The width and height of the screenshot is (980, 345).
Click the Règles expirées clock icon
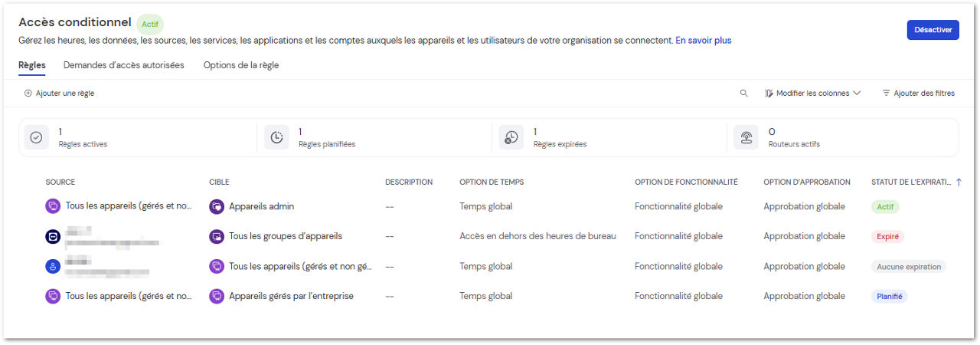[x=511, y=137]
